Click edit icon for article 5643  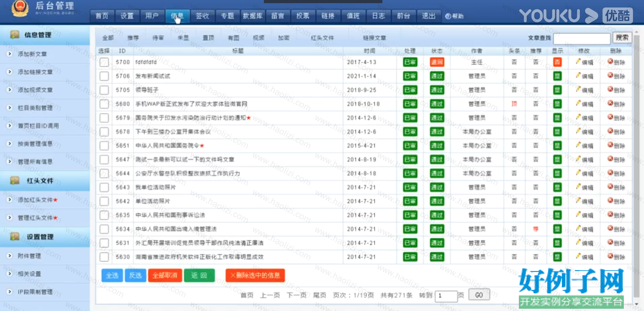coord(578,186)
